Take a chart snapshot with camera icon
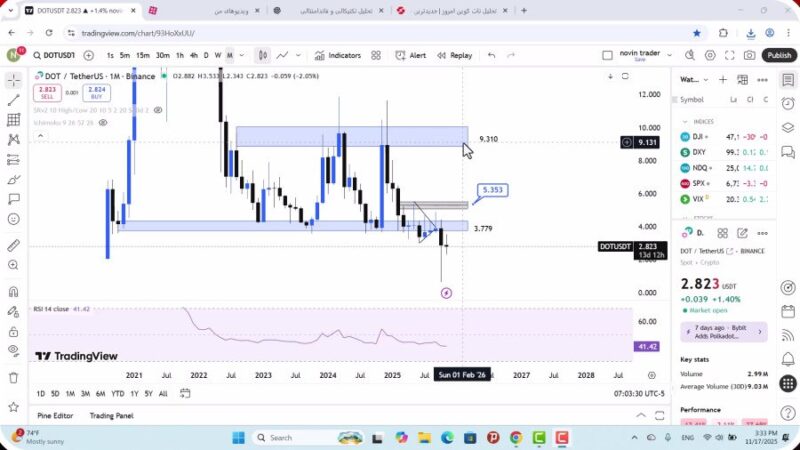This screenshot has height=450, width=800. pos(750,56)
